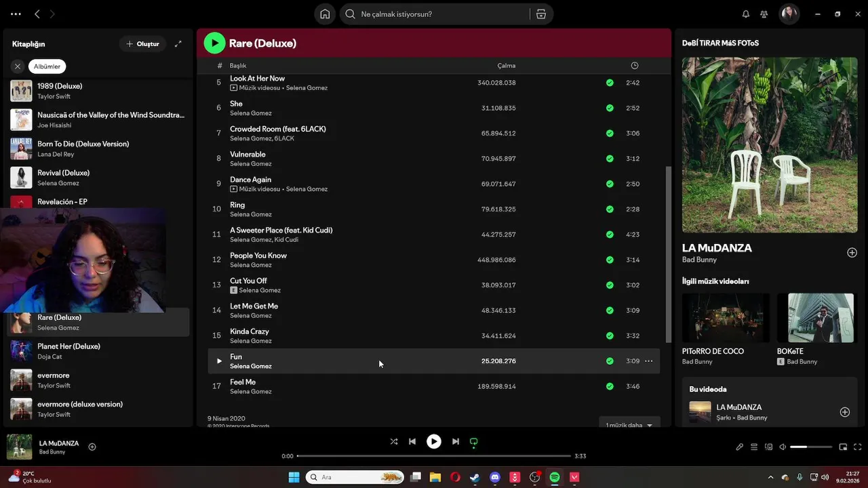The height and width of the screenshot is (488, 868).
Task: Mute the volume speaker icon
Action: click(x=783, y=447)
